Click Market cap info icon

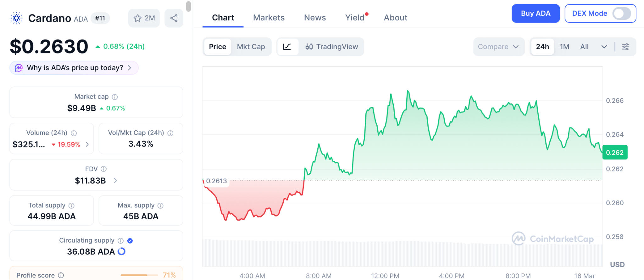(x=115, y=97)
